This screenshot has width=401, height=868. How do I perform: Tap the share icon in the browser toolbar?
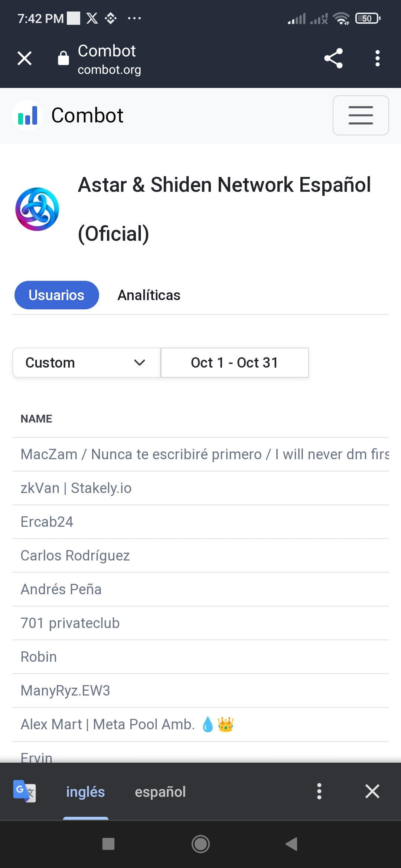tap(333, 58)
